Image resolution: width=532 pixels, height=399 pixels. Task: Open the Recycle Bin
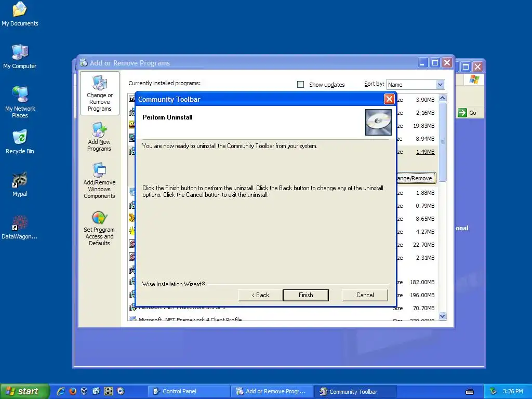[x=20, y=142]
